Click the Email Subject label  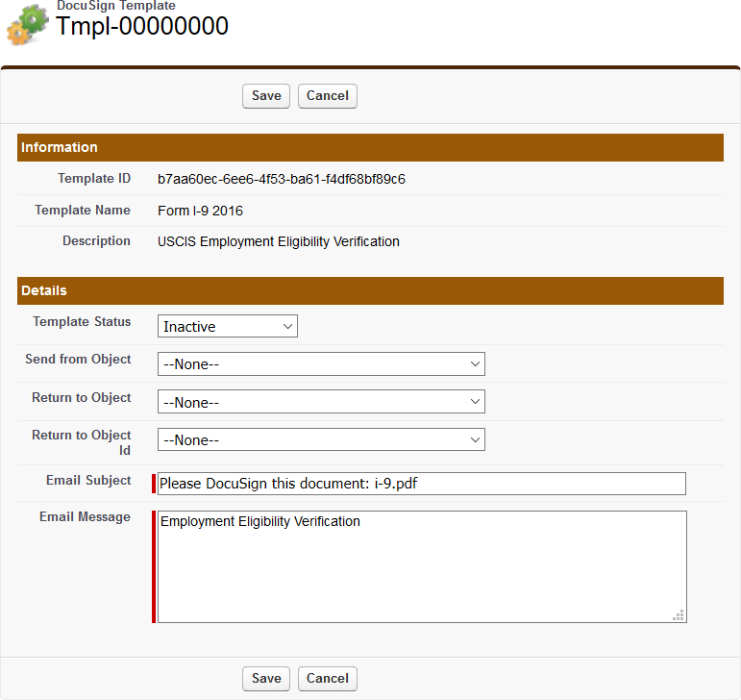coord(88,480)
